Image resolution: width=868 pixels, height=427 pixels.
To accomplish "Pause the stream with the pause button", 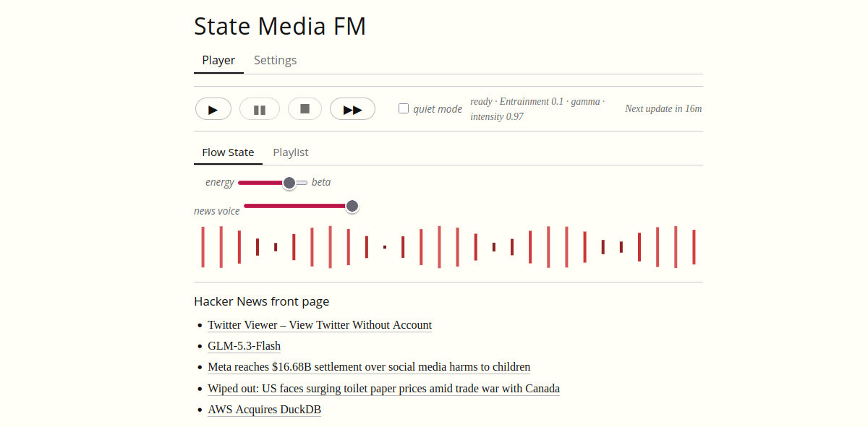I will [260, 109].
